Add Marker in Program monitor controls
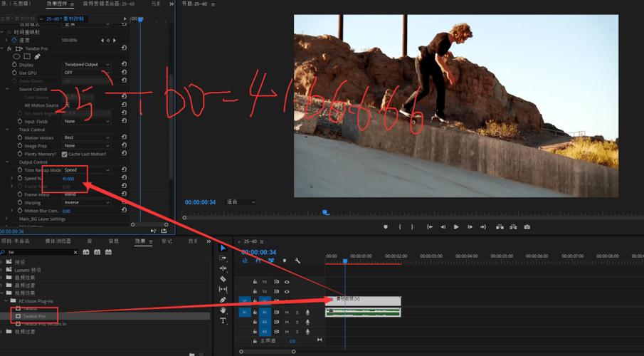 click(x=385, y=227)
